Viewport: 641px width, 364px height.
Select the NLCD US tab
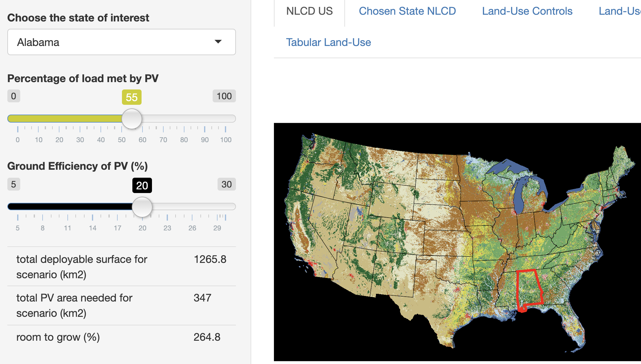[x=309, y=11]
